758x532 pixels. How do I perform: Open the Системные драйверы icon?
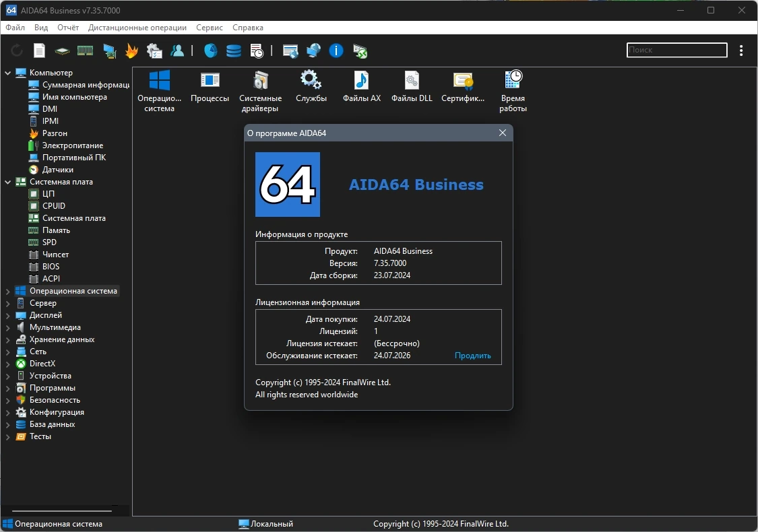(260, 91)
